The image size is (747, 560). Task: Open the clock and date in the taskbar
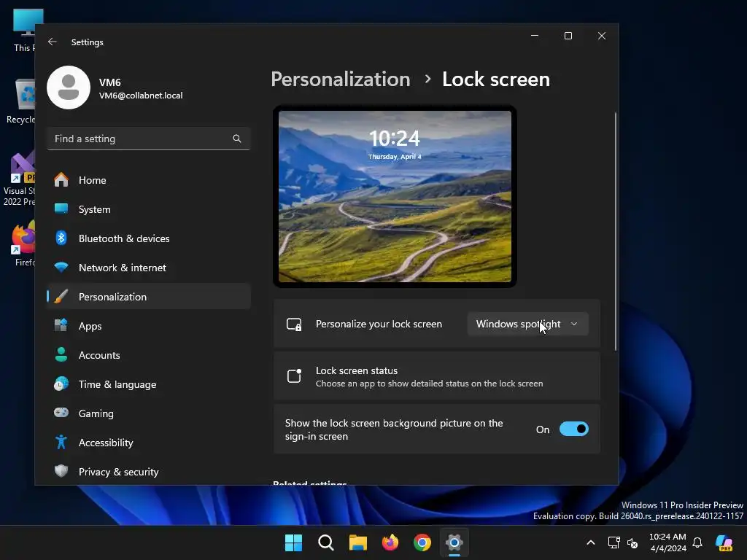tap(668, 542)
